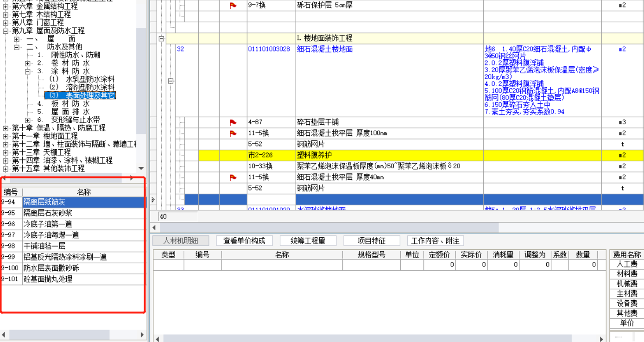Click the red flag icon beside 9-7换
644x342 pixels.
[x=233, y=6]
